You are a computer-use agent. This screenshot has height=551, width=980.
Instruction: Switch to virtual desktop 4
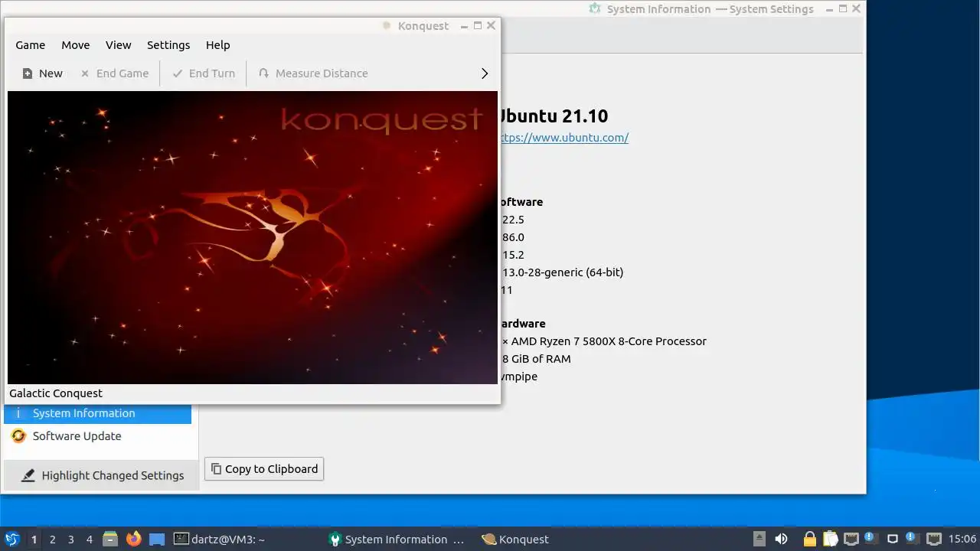pos(89,540)
